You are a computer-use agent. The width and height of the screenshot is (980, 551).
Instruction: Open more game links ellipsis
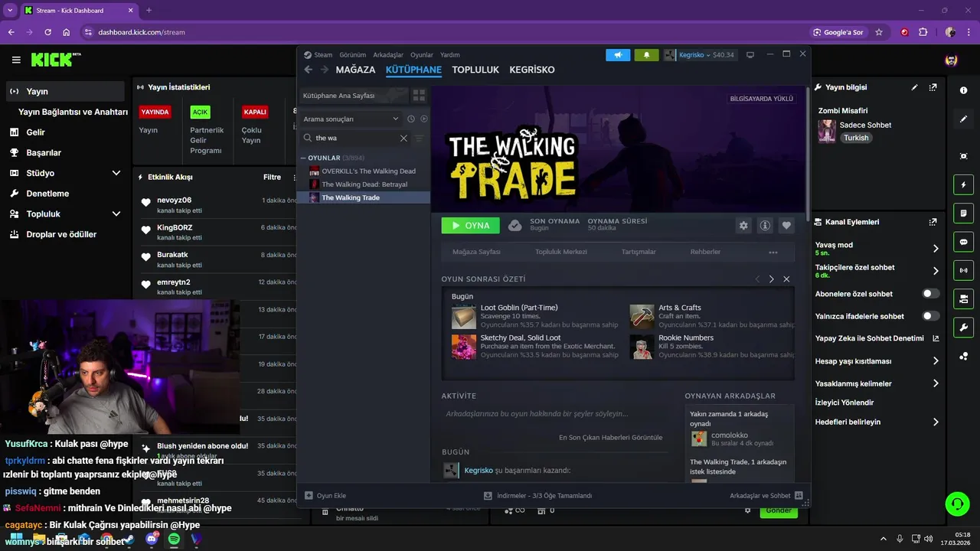773,252
